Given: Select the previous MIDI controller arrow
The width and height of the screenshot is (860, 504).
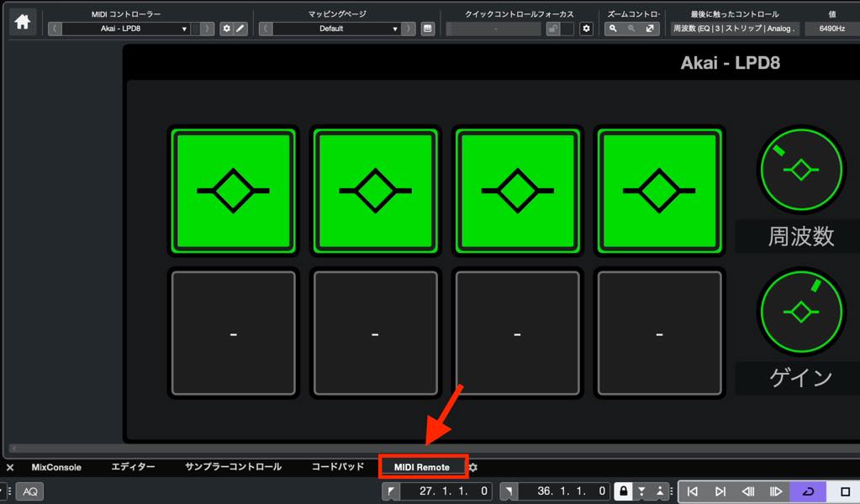Looking at the screenshot, I should (55, 29).
